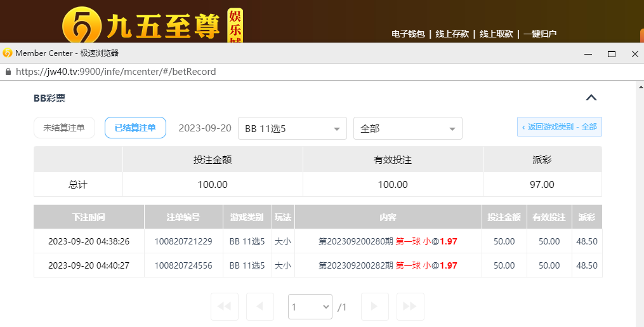Click the padlock icon in the address bar
This screenshot has height=327, width=644.
tap(8, 72)
